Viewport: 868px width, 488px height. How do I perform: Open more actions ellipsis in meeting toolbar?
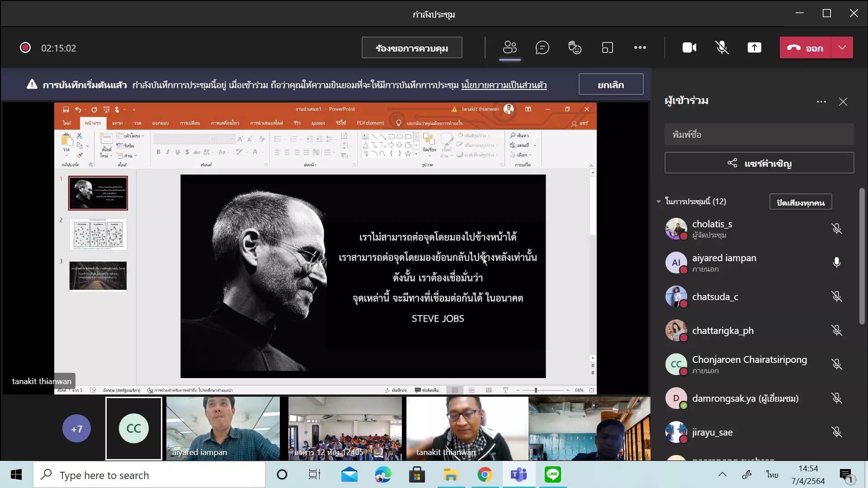640,47
